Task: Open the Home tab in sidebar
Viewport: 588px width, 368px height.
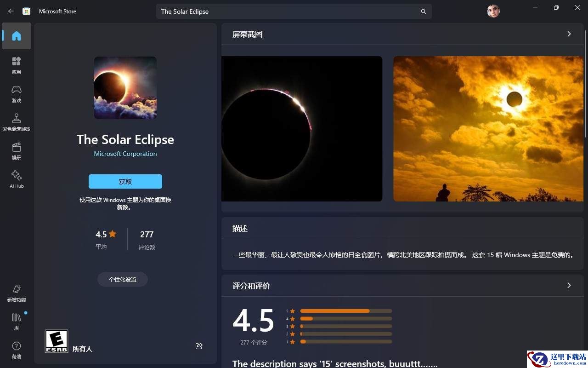Action: (x=17, y=36)
